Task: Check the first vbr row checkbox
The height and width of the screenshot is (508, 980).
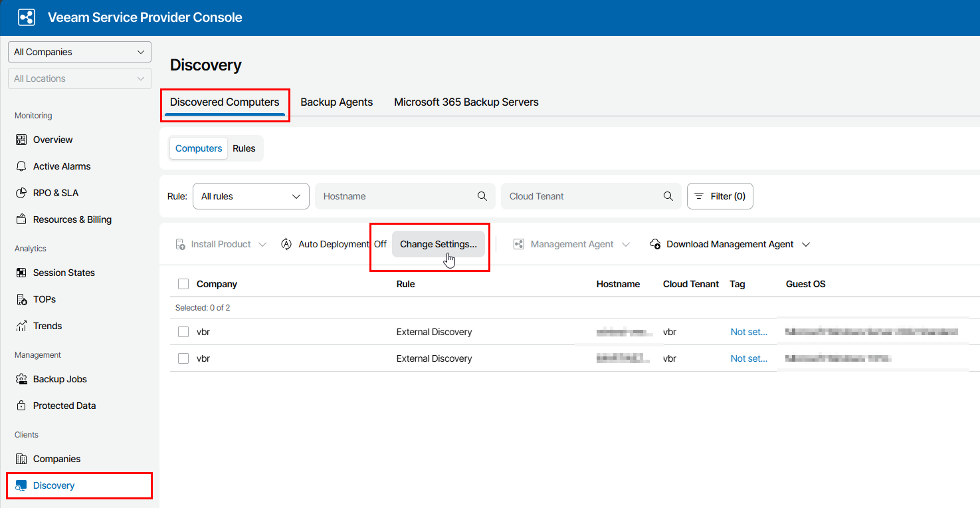Action: point(183,332)
